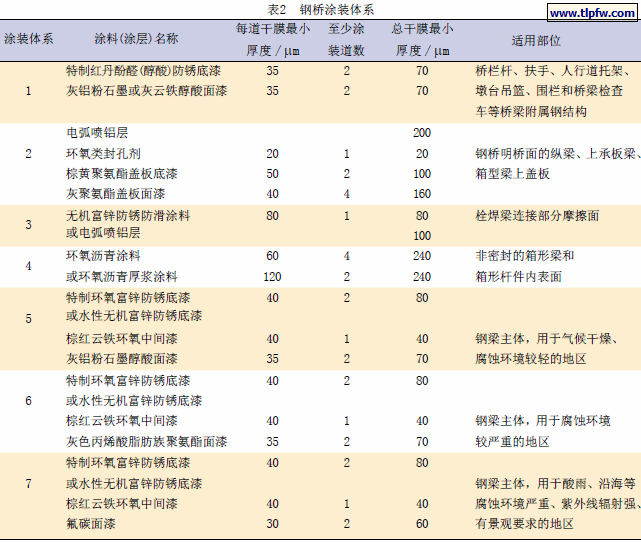Click 腐蚀环境严重、紫外线辐射强 text
This screenshot has width=641, height=542.
click(555, 504)
